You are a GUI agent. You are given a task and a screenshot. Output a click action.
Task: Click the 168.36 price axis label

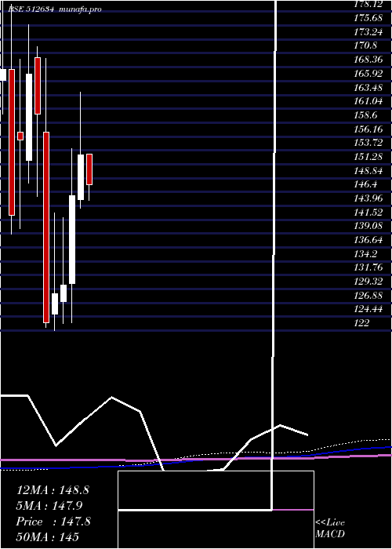(368, 59)
